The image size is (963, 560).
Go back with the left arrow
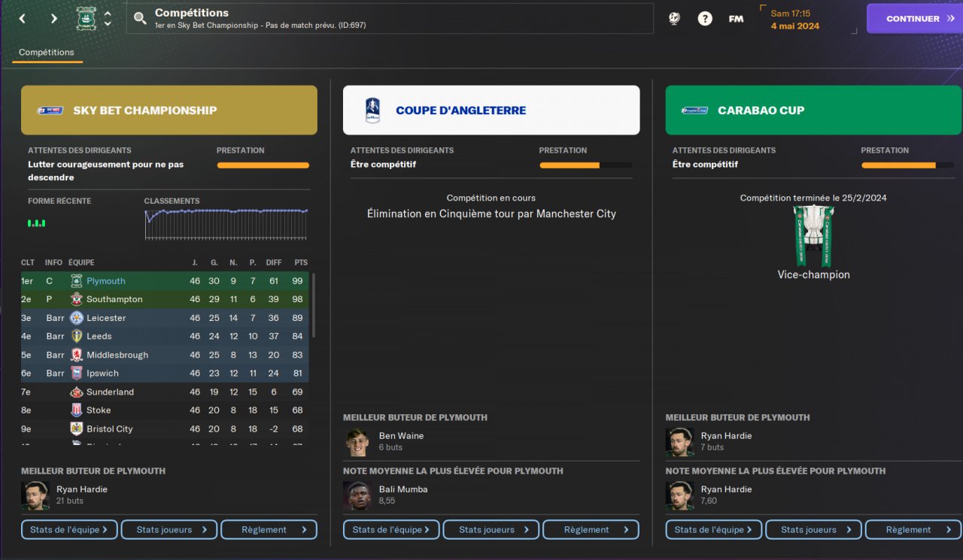(x=22, y=19)
